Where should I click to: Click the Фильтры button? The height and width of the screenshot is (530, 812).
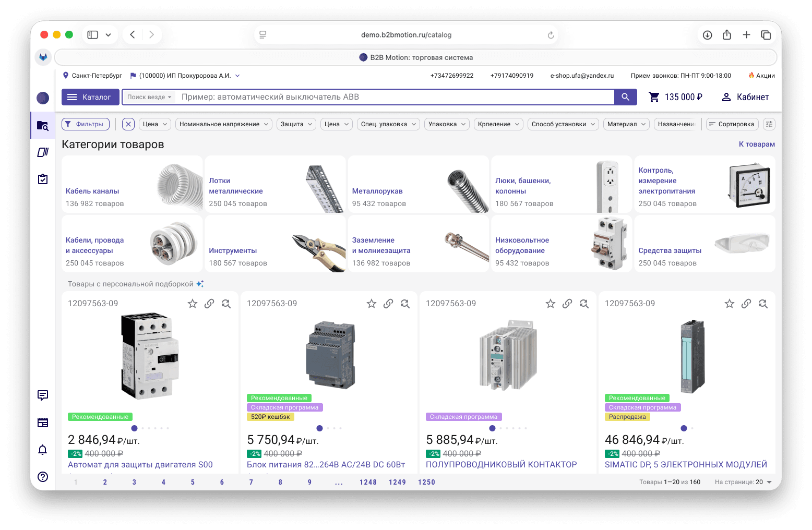coord(86,124)
